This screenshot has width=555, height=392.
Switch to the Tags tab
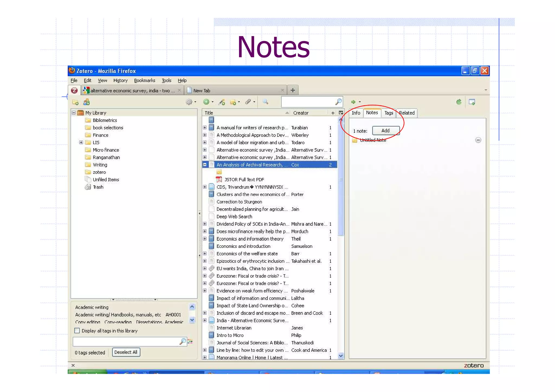(389, 113)
